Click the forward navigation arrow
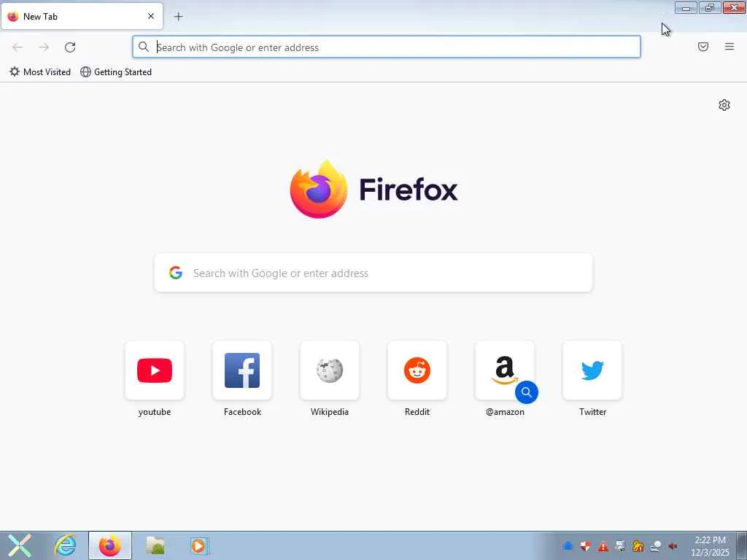This screenshot has height=560, width=747. click(44, 47)
